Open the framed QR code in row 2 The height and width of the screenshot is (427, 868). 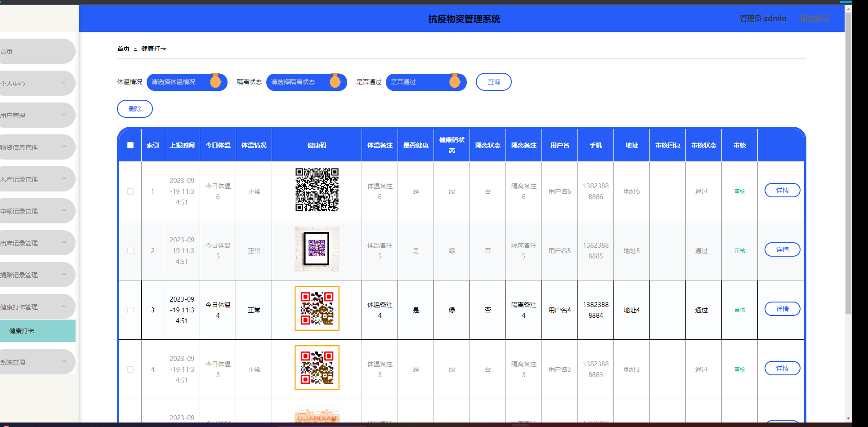tap(317, 249)
